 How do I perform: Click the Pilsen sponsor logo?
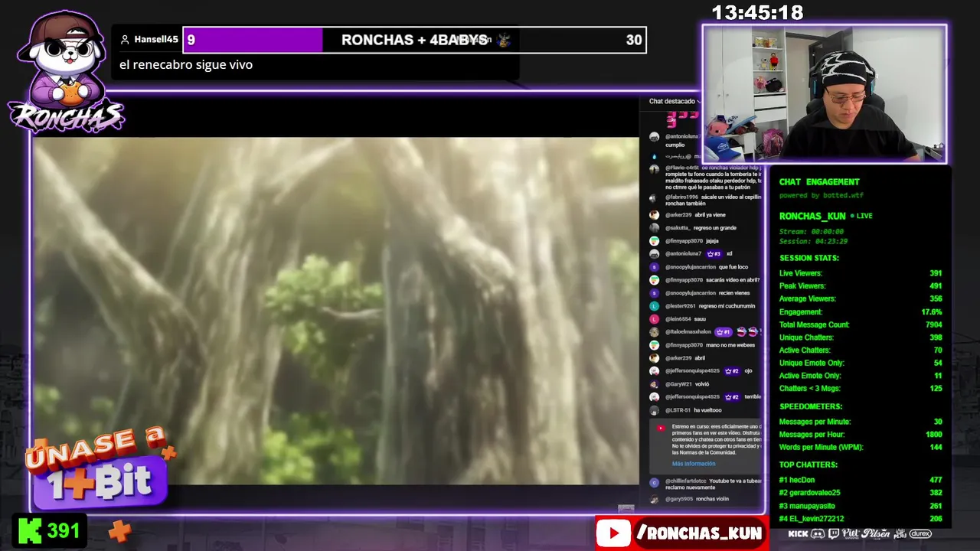coord(875,533)
